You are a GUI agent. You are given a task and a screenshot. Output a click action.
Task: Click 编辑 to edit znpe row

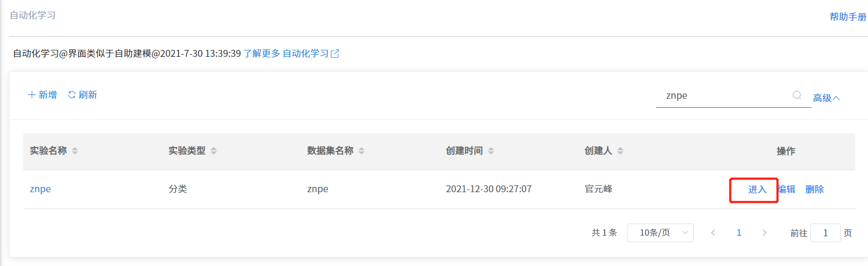click(x=786, y=190)
